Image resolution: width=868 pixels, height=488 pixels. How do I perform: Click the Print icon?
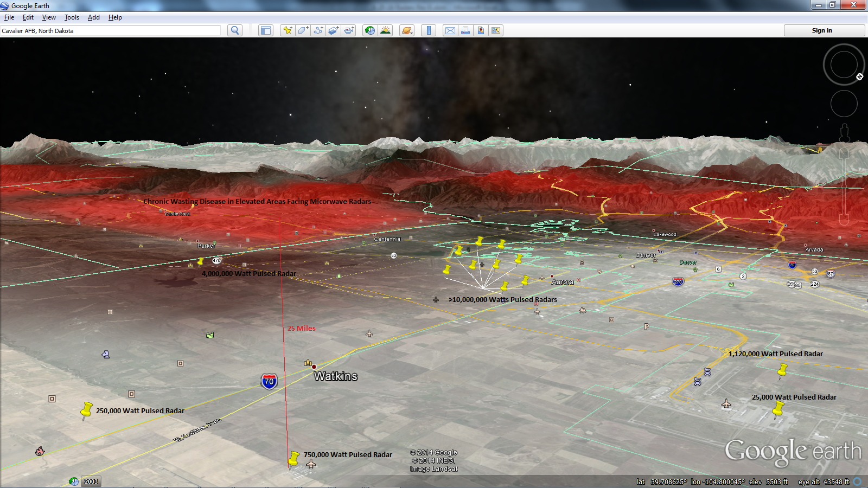pyautogui.click(x=465, y=30)
